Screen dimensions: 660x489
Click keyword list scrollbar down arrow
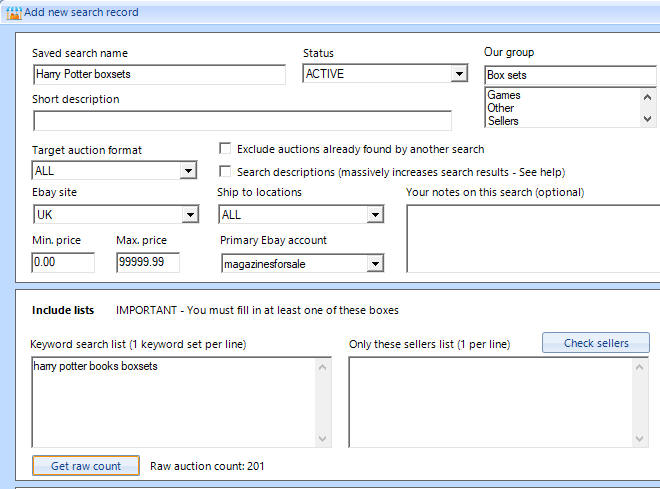click(322, 439)
